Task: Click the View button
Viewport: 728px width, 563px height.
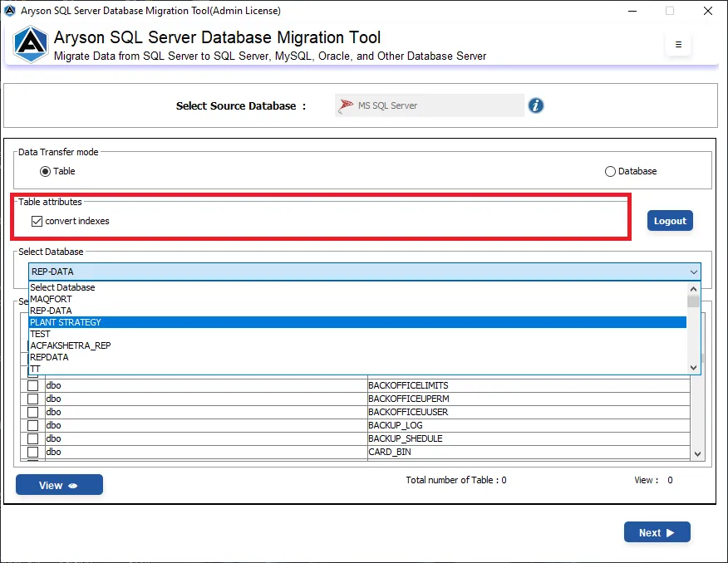Action: point(59,485)
